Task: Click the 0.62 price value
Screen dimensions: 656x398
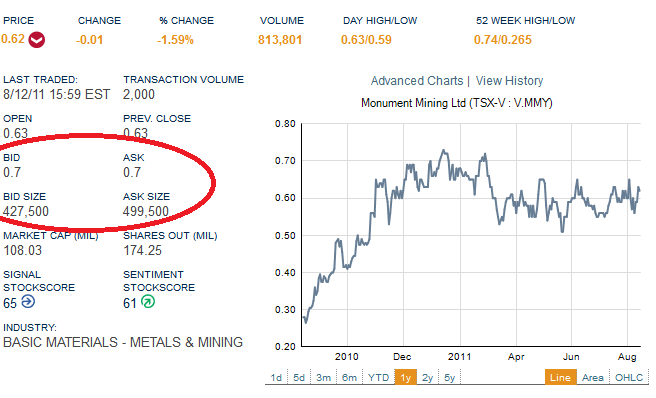Action: [13, 39]
